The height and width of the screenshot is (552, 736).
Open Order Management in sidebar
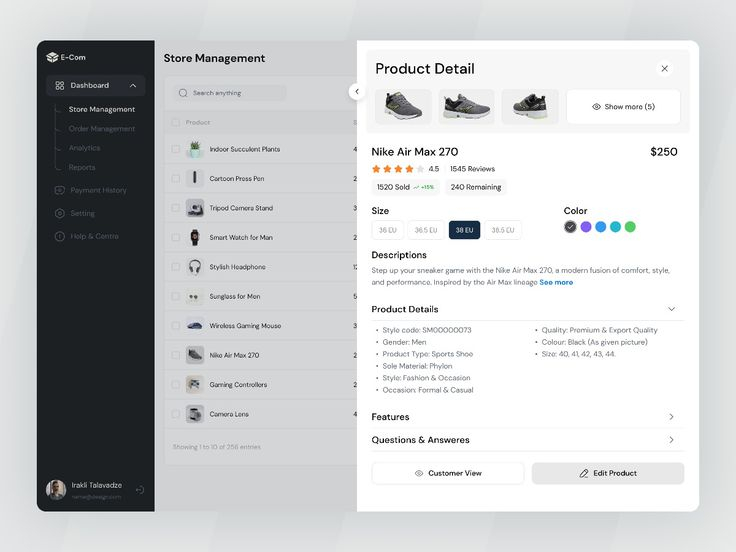tap(102, 129)
